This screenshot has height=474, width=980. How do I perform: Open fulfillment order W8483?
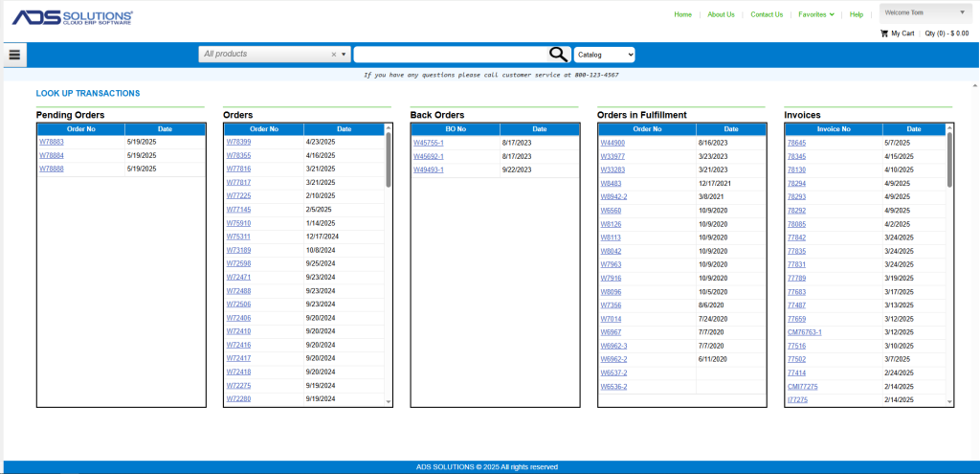click(x=612, y=183)
